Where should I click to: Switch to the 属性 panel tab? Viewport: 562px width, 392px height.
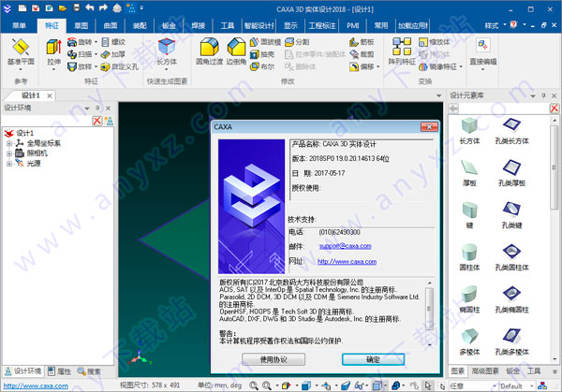pos(60,371)
